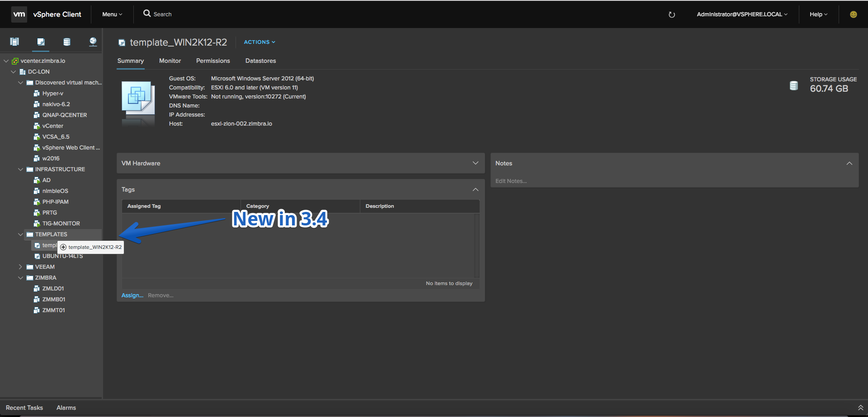This screenshot has height=417, width=868.
Task: Select the vCenter VM in tree
Action: [x=53, y=126]
